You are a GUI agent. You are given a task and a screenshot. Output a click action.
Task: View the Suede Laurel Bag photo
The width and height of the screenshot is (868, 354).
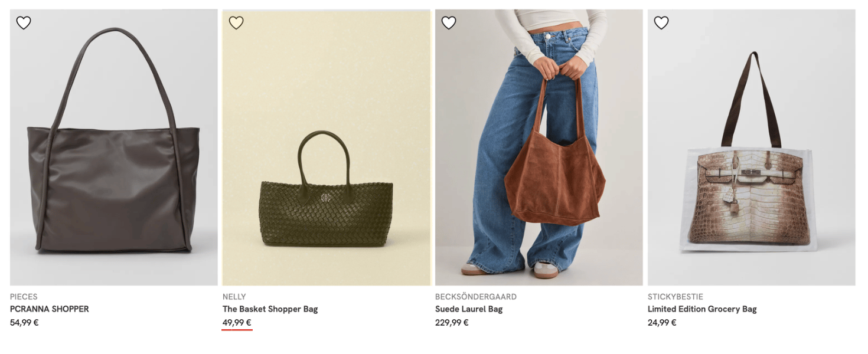click(x=539, y=147)
